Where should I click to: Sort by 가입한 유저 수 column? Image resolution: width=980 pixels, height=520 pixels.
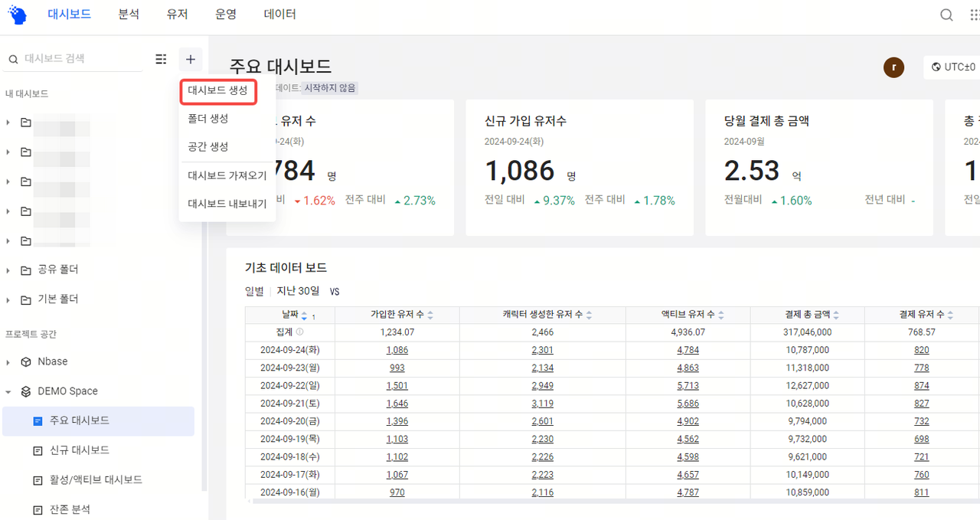tap(430, 316)
